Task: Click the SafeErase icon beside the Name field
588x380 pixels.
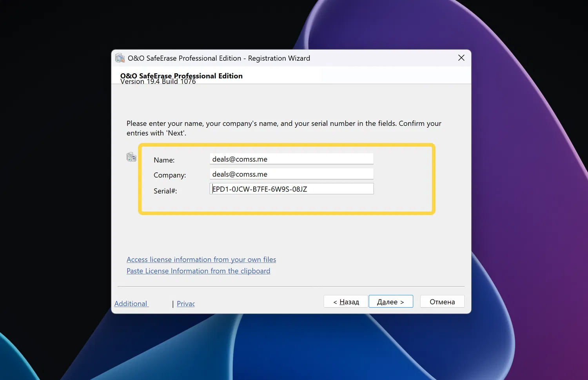Action: pyautogui.click(x=131, y=157)
